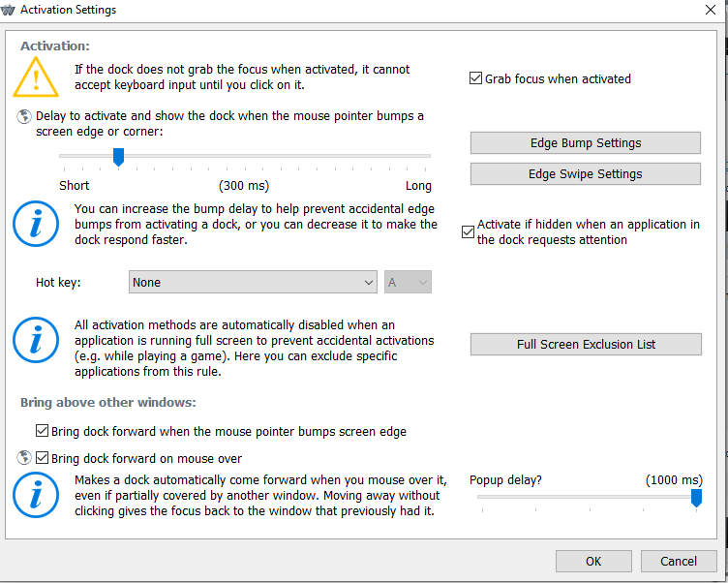Open the Hot key modifier dropdown showing None
The width and height of the screenshot is (728, 583).
point(253,282)
